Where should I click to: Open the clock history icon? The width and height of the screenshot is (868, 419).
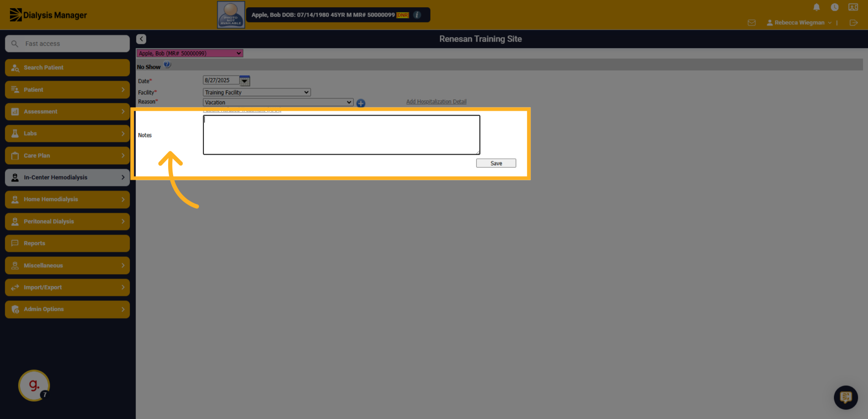click(834, 7)
